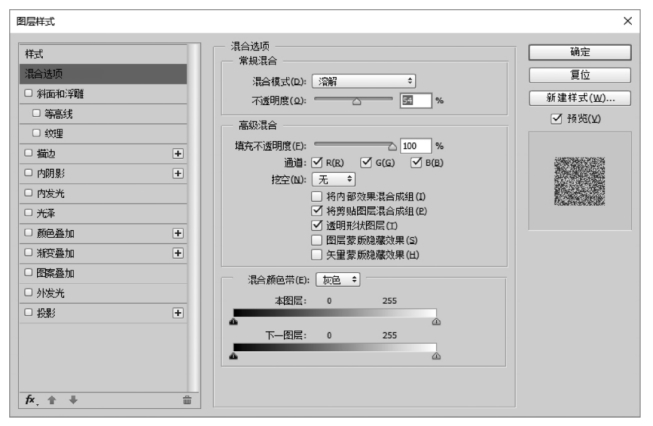Click the 填充不透明度 slider handle
The height and width of the screenshot is (426, 653).
click(x=392, y=147)
